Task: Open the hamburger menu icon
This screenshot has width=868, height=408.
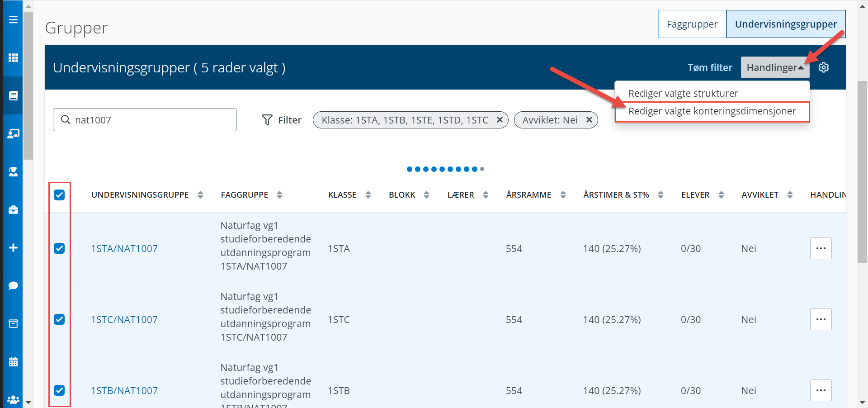Action: [13, 19]
